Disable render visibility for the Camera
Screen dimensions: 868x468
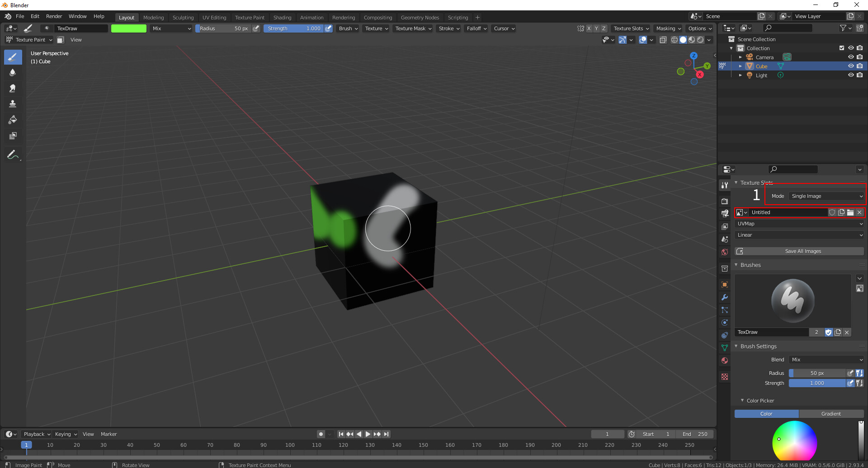(860, 56)
